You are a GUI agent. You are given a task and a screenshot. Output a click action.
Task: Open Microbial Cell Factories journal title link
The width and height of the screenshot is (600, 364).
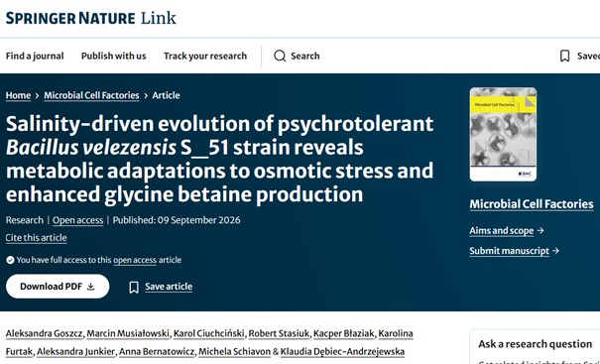[532, 204]
